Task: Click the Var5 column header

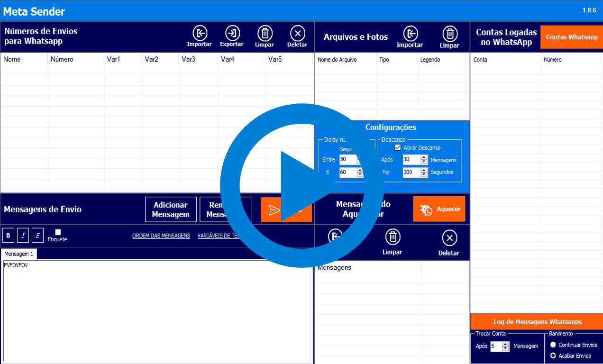Action: (289, 60)
